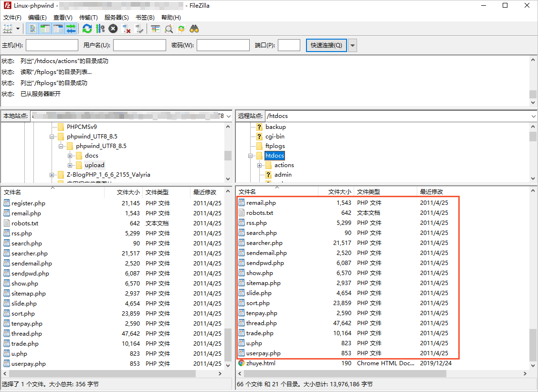Open the Site Manager icon
This screenshot has width=538, height=392.
pyautogui.click(x=8, y=29)
